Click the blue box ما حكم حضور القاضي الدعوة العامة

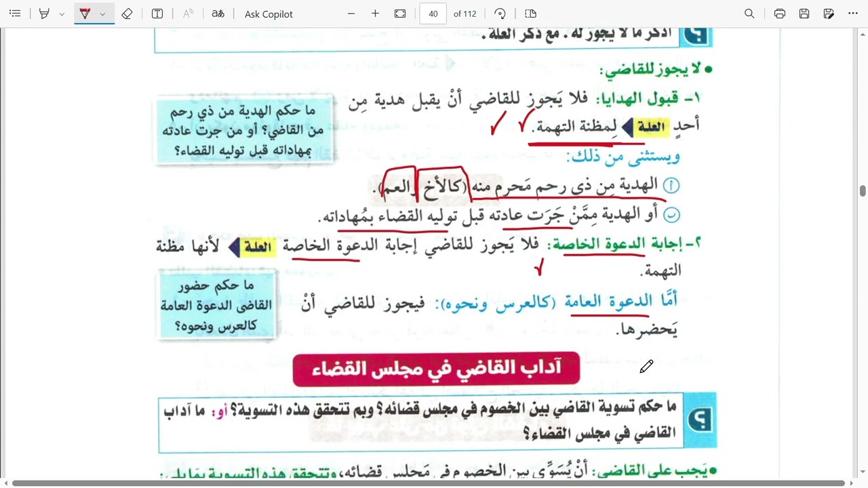216,305
